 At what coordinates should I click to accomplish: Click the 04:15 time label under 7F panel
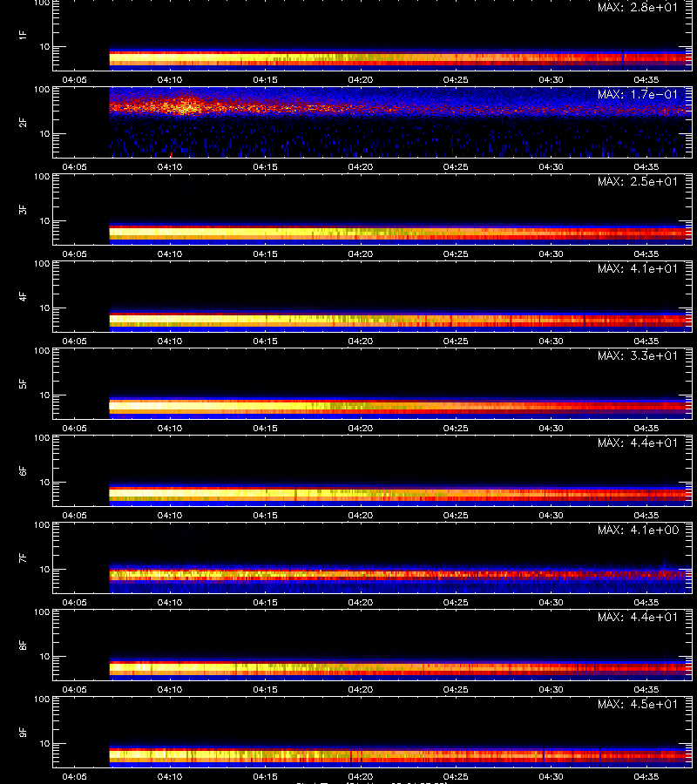click(265, 602)
